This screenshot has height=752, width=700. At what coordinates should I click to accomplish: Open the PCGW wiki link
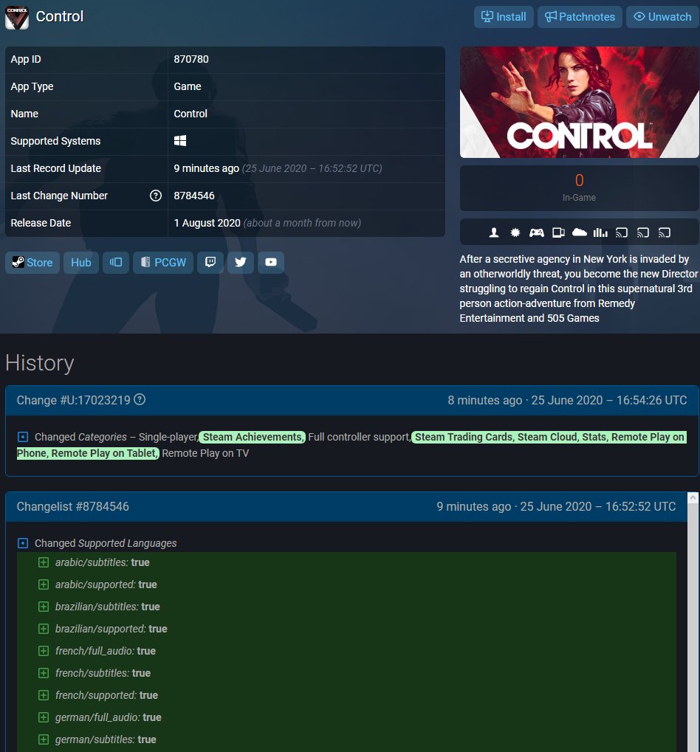coord(163,262)
